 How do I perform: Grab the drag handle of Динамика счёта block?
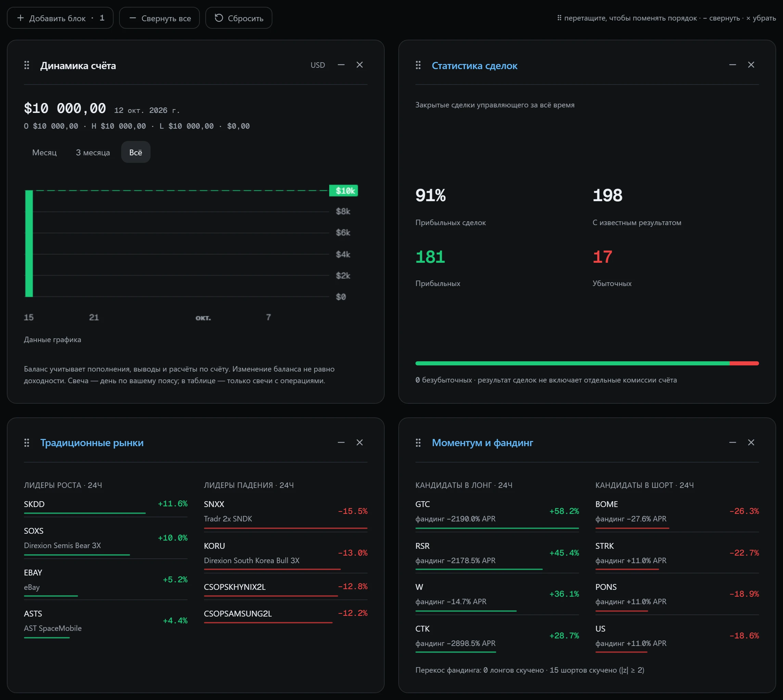[x=27, y=65]
